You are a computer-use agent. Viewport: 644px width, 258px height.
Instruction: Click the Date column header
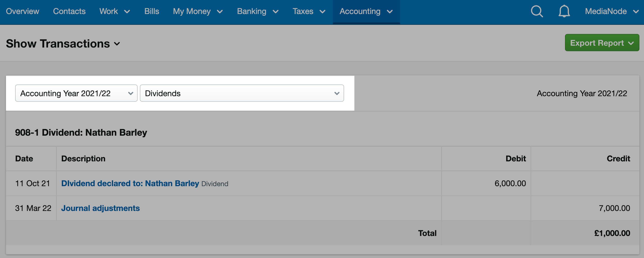point(24,158)
